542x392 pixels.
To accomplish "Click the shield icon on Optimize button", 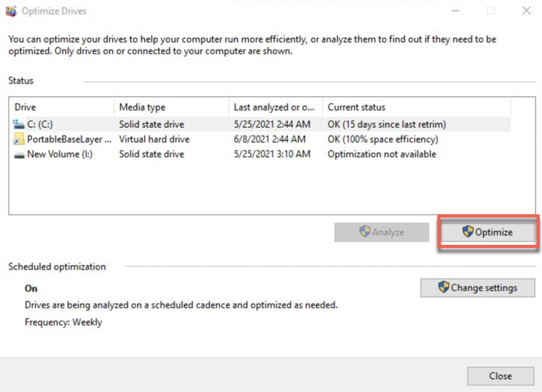I will (468, 232).
